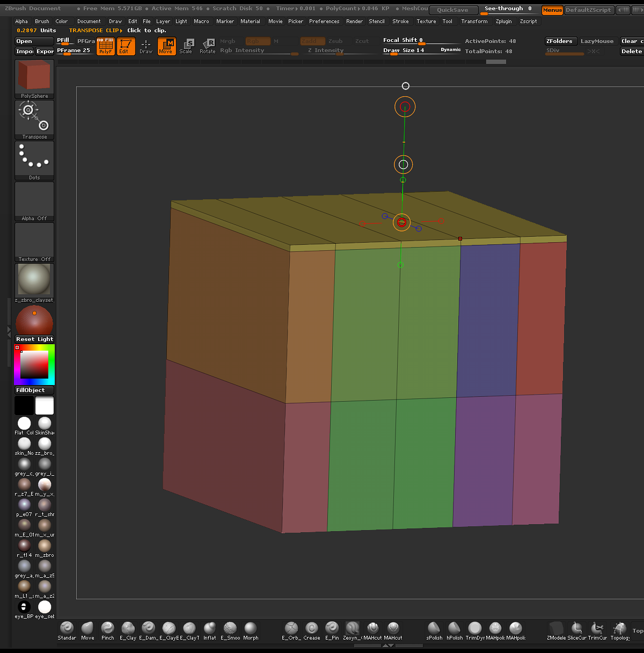Select the black secondary color swatch
The width and height of the screenshot is (644, 653).
click(x=24, y=405)
